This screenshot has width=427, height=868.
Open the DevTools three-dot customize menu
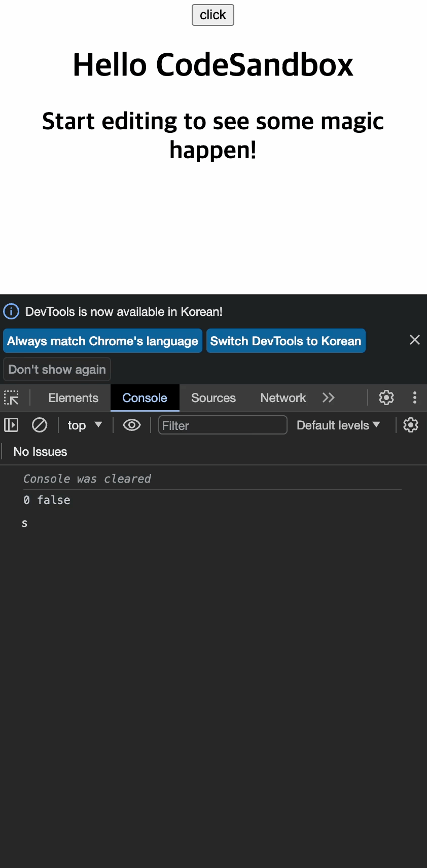point(414,398)
